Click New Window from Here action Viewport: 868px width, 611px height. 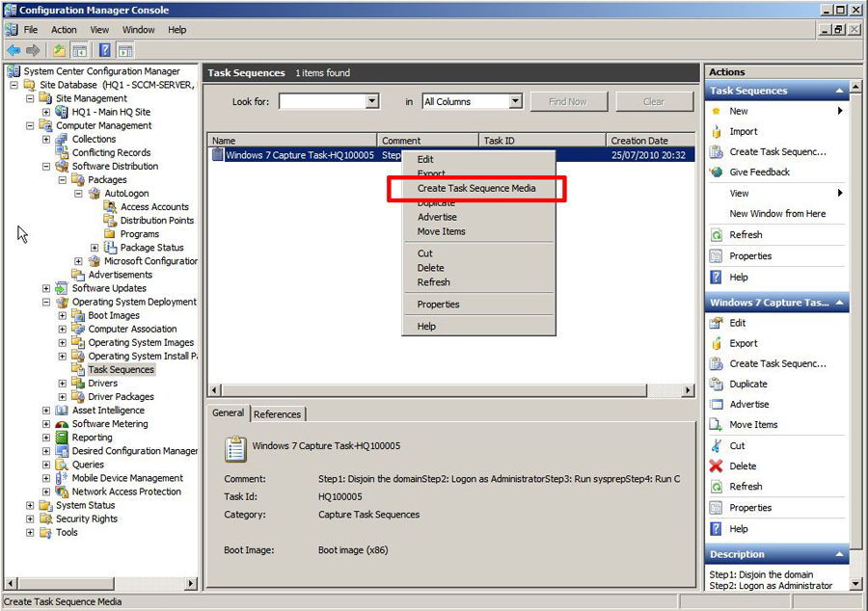pyautogui.click(x=777, y=213)
